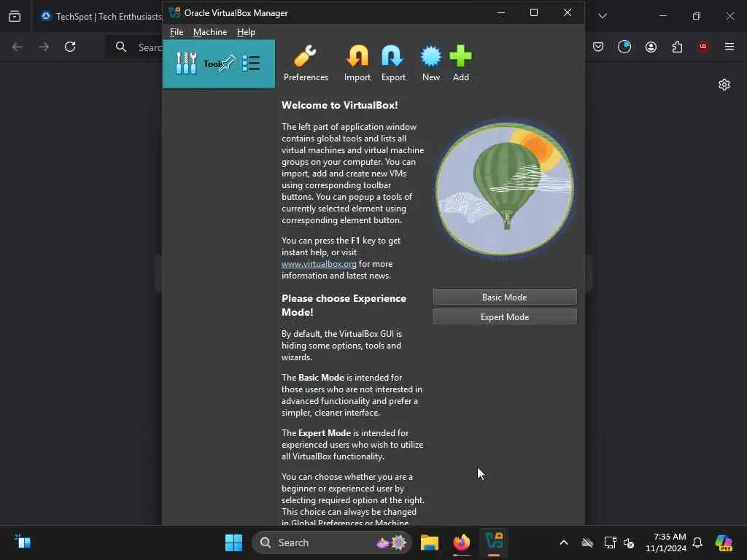The height and width of the screenshot is (560, 747).
Task: Open VirtualBox Preferences wrench icon
Action: 306,63
